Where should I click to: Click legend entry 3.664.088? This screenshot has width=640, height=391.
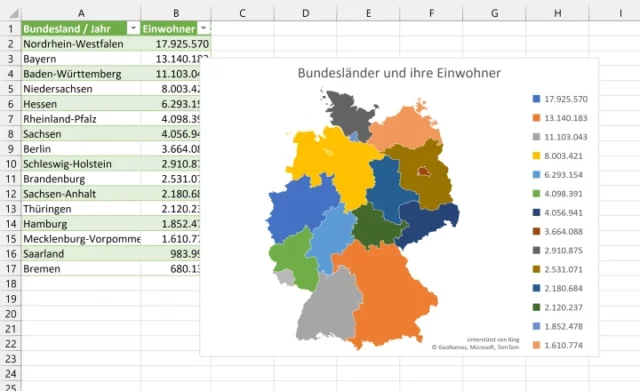point(558,231)
